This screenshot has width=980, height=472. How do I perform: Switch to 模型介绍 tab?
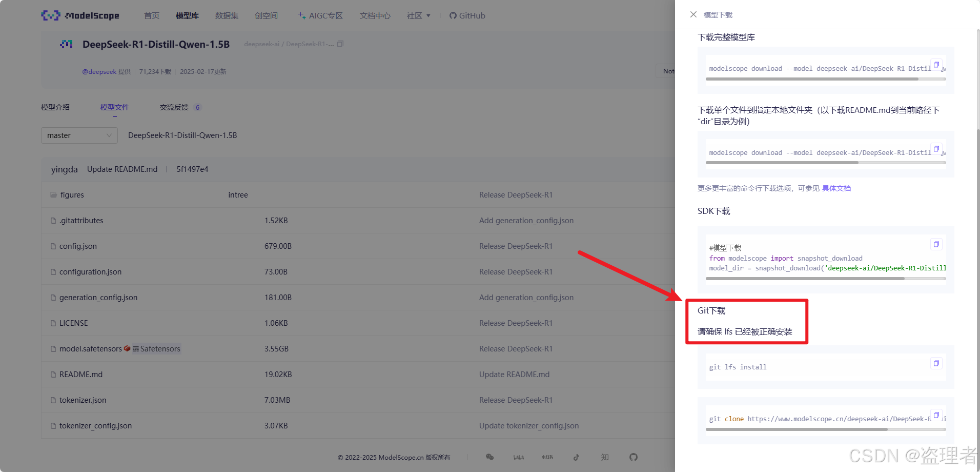click(55, 107)
